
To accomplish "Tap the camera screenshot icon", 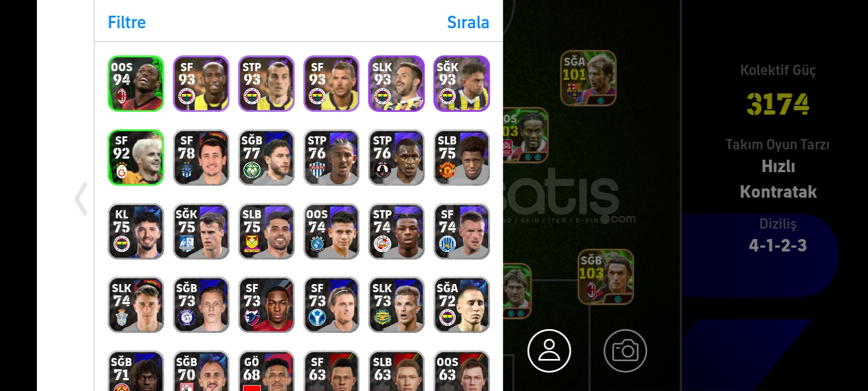I will (x=625, y=351).
